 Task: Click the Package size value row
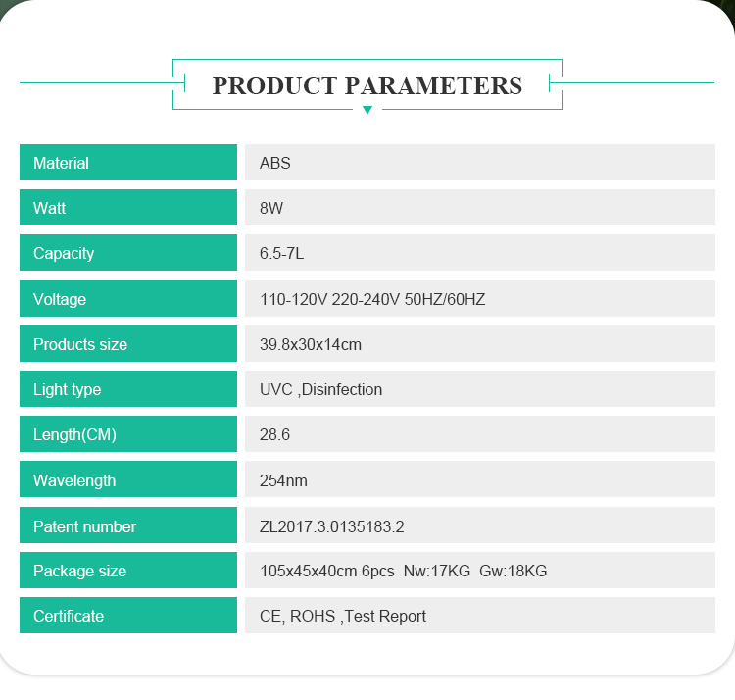pyautogui.click(x=480, y=571)
